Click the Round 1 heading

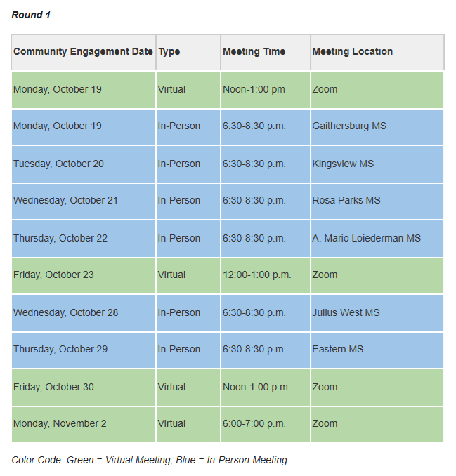pyautogui.click(x=31, y=15)
